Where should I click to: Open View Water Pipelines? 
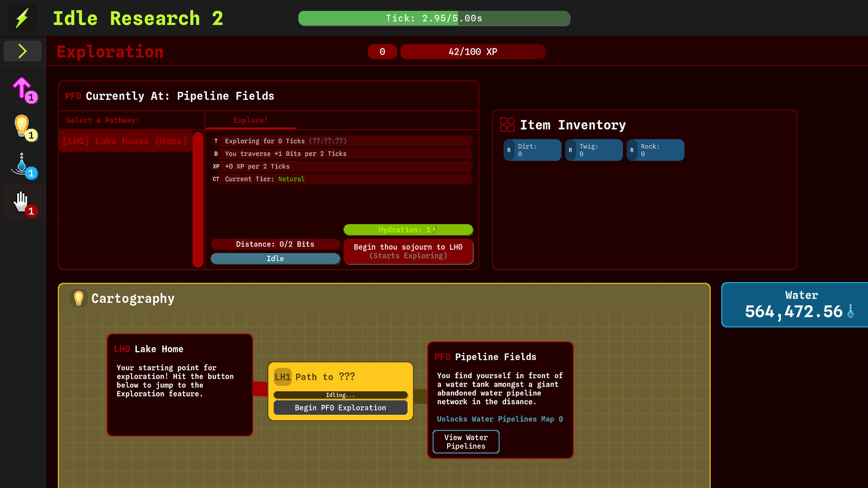point(466,441)
